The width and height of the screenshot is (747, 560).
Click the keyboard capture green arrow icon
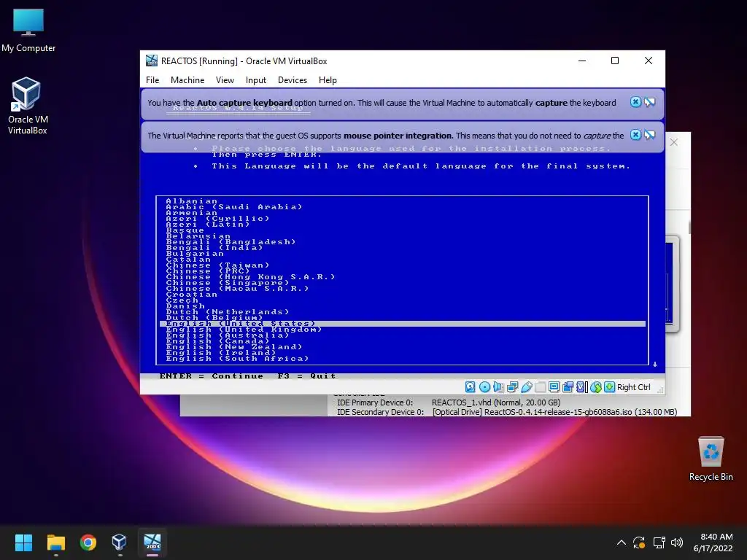[609, 387]
